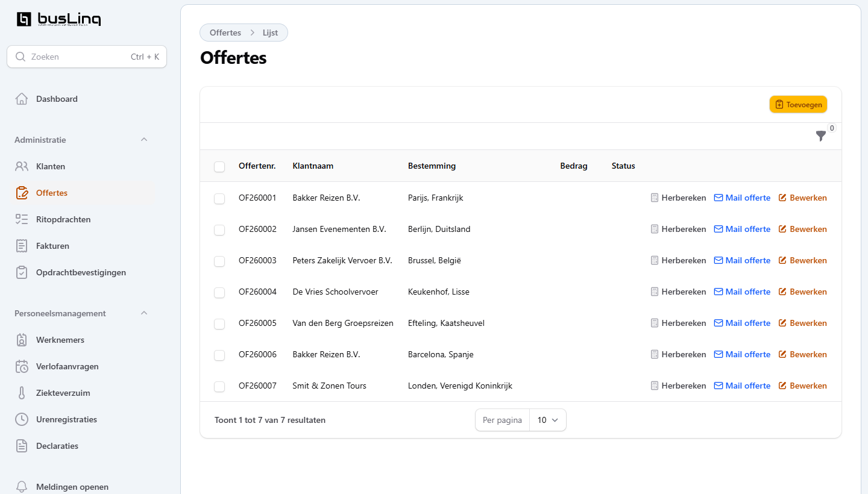Screen dimensions: 868x494
Task: Open Fakturen using its invoice icon
Action: [22, 246]
